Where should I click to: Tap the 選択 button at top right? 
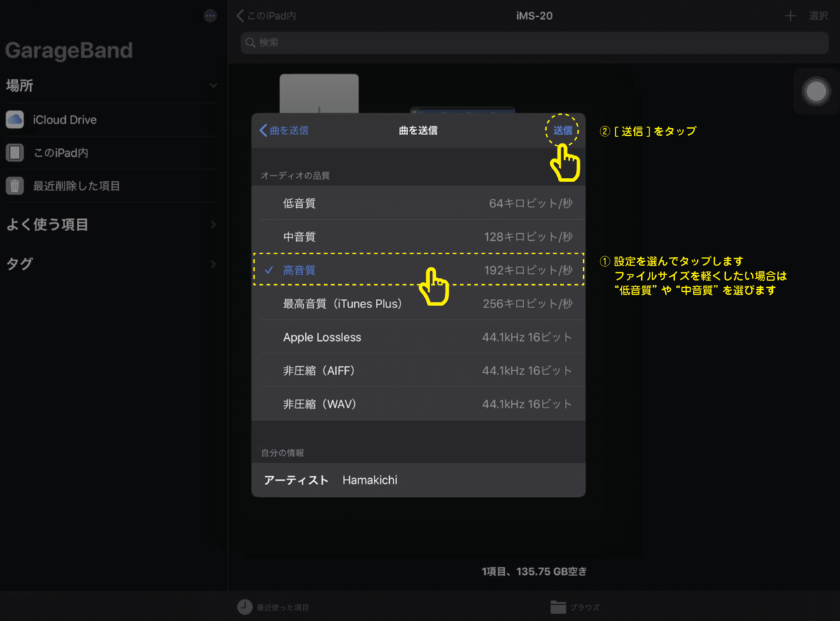click(818, 15)
